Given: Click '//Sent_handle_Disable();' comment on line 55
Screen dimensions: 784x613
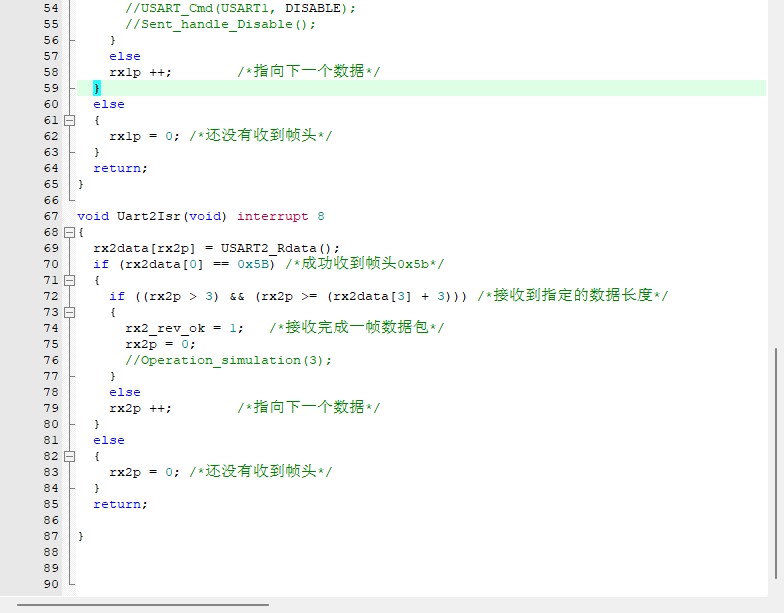Looking at the screenshot, I should coord(220,24).
